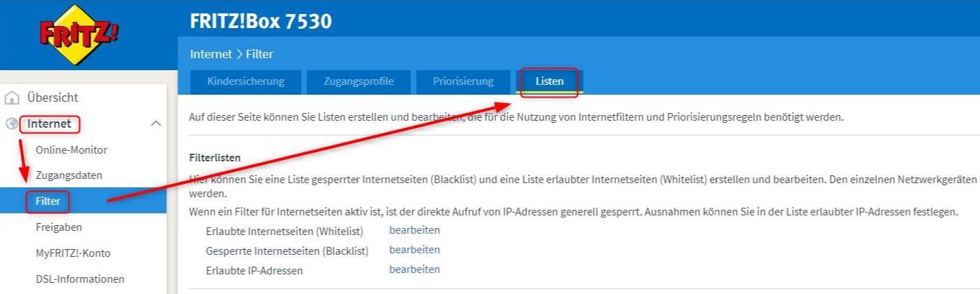Edit the Blacklist via bearbeiten
This screenshot has width=980, height=294.
415,250
